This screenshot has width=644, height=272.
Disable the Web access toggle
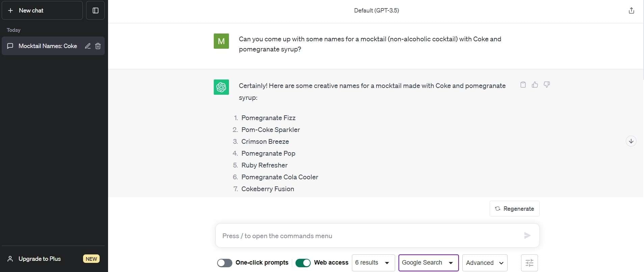(x=303, y=263)
